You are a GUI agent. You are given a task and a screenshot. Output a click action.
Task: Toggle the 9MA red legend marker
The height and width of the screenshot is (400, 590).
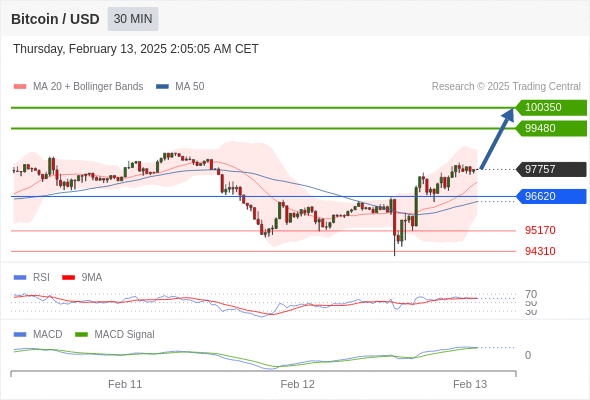[68, 278]
